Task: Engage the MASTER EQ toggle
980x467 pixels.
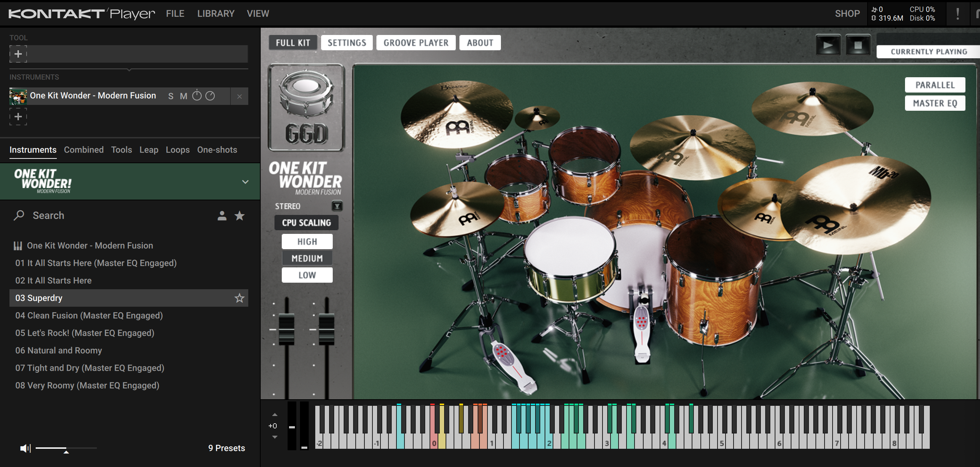Action: point(935,103)
